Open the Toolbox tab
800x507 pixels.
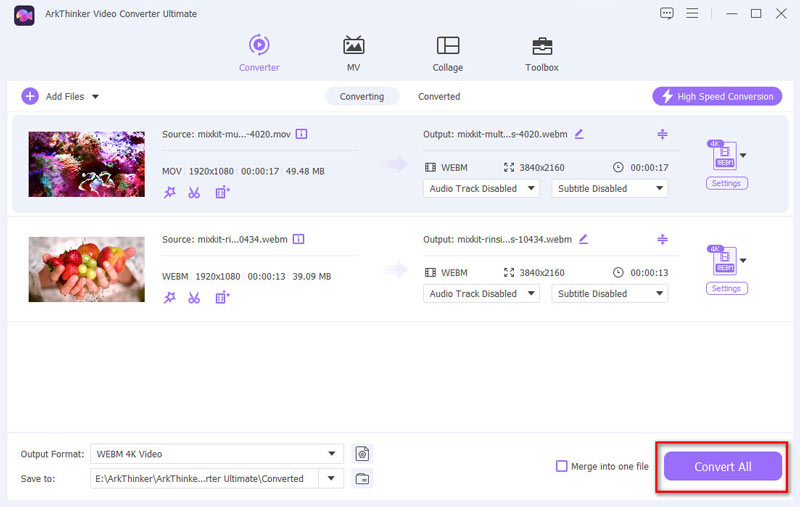pos(541,53)
